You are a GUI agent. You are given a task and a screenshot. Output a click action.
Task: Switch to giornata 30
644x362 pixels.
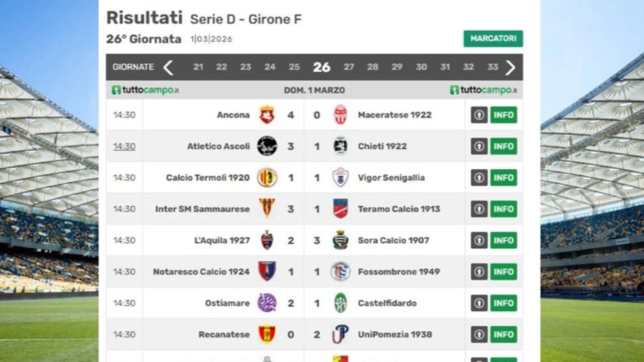point(421,67)
